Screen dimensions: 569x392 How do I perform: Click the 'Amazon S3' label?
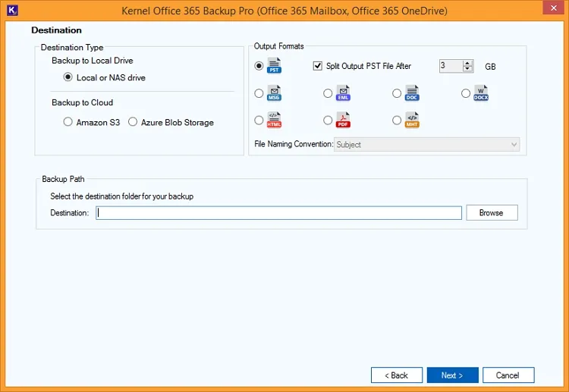[98, 123]
